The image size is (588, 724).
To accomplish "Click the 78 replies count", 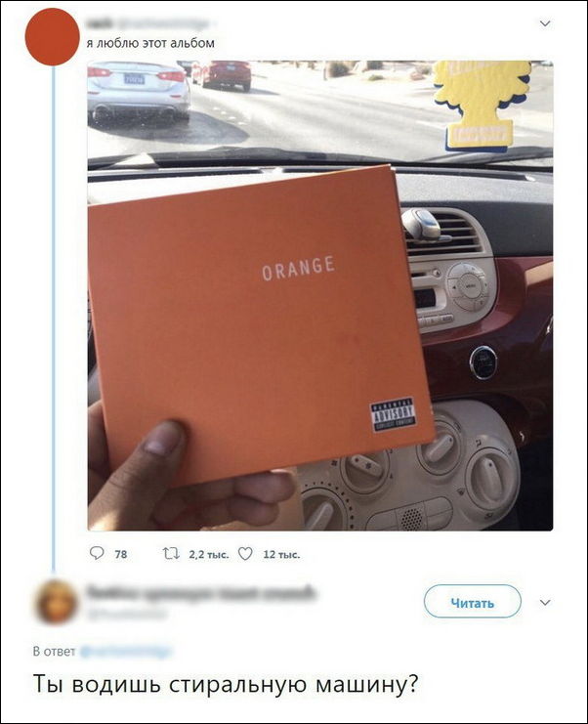I will 120,554.
